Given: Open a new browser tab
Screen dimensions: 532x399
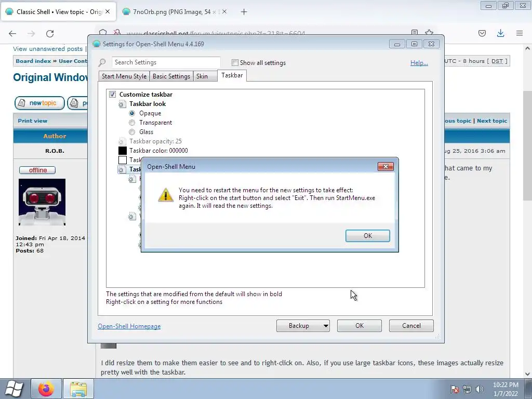Looking at the screenshot, I should pyautogui.click(x=244, y=12).
